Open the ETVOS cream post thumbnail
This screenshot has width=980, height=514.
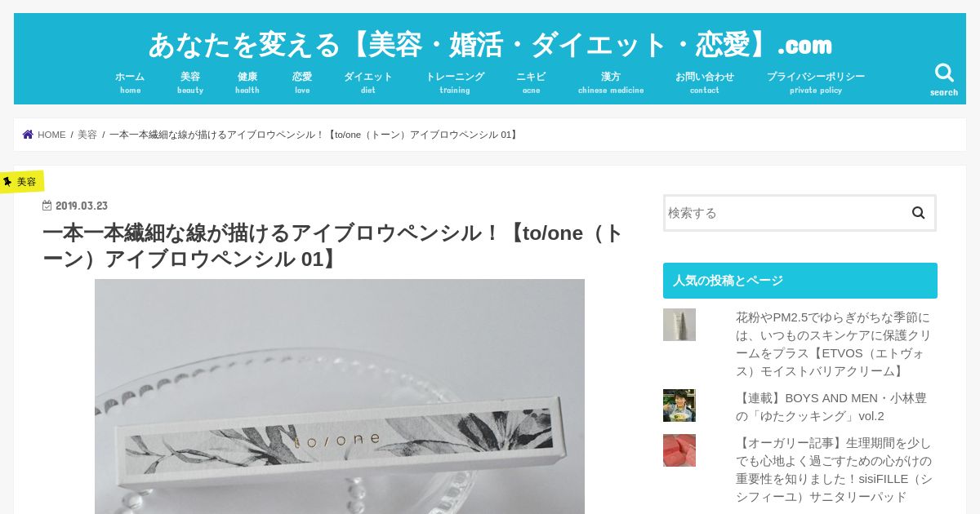679,325
